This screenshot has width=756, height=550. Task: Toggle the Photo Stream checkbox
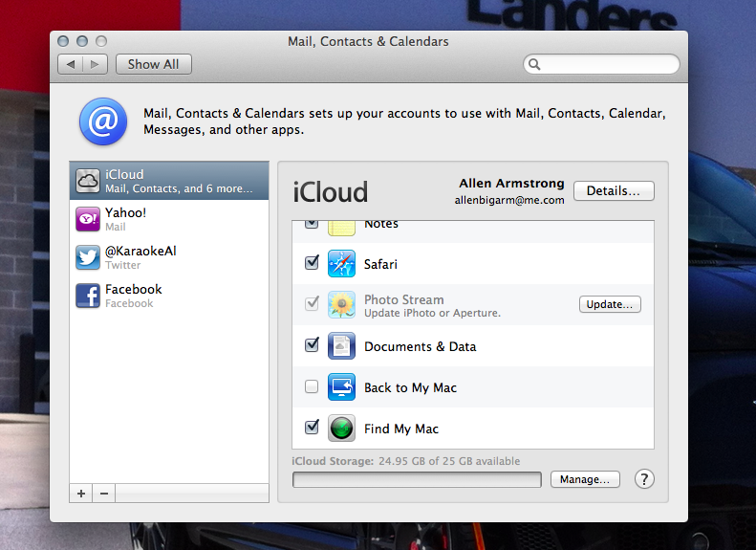pos(312,304)
